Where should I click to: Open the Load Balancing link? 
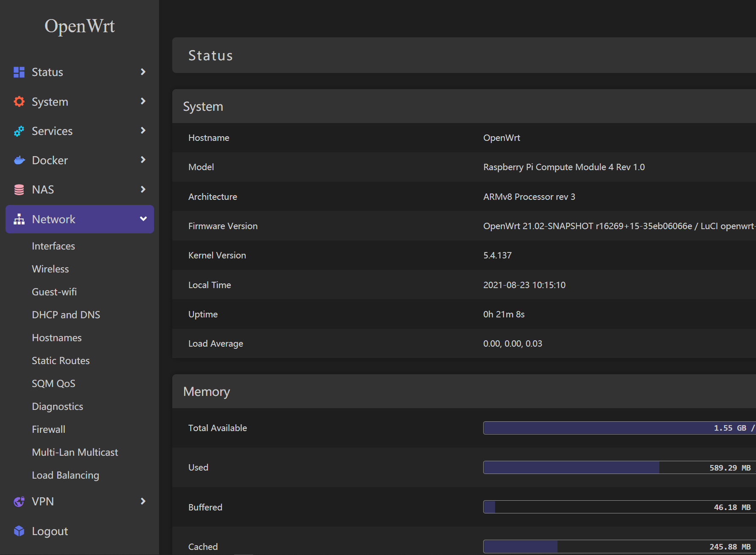tap(66, 475)
